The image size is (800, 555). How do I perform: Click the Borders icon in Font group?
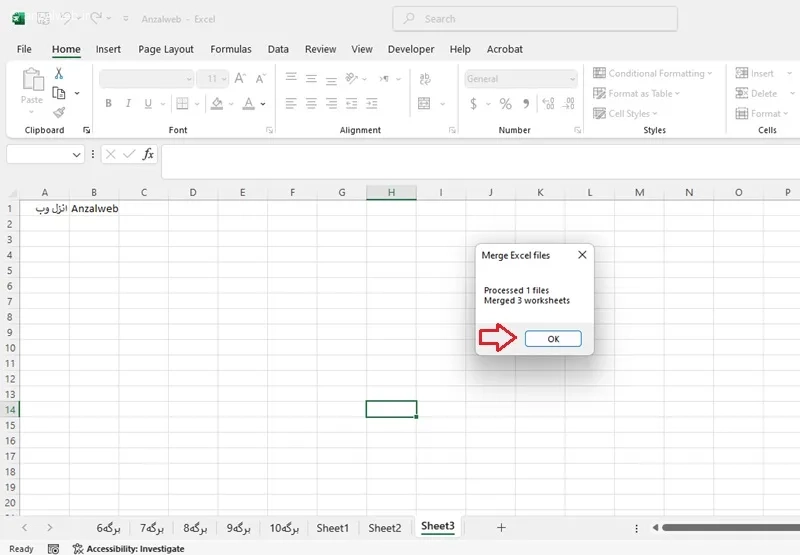pos(182,104)
